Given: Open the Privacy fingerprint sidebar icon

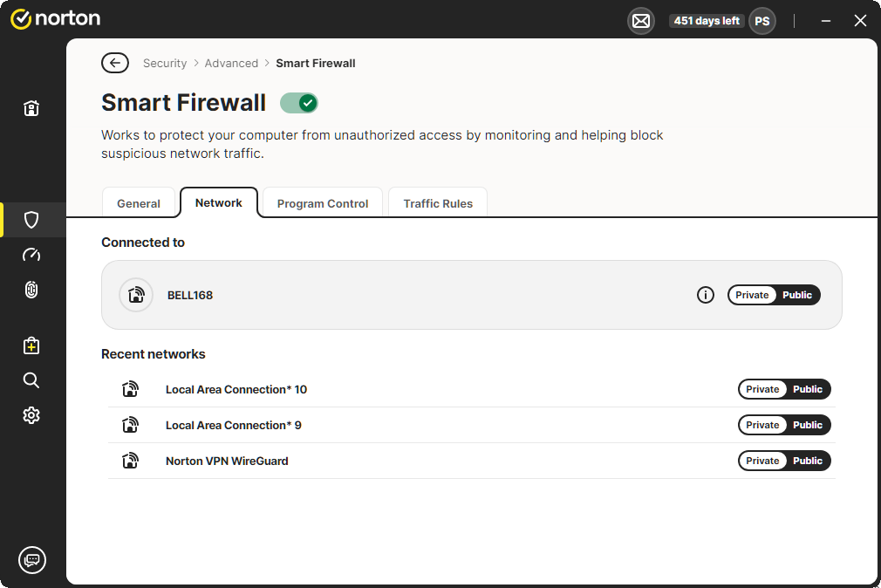Looking at the screenshot, I should click(x=31, y=290).
